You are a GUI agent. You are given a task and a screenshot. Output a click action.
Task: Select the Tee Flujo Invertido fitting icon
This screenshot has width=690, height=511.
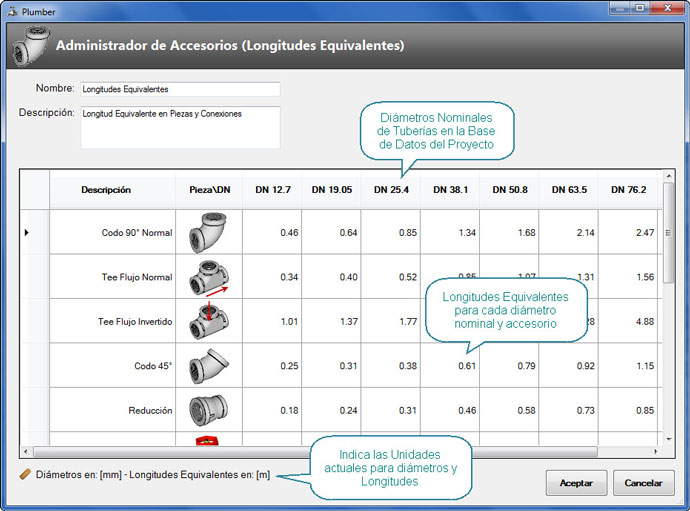point(209,321)
